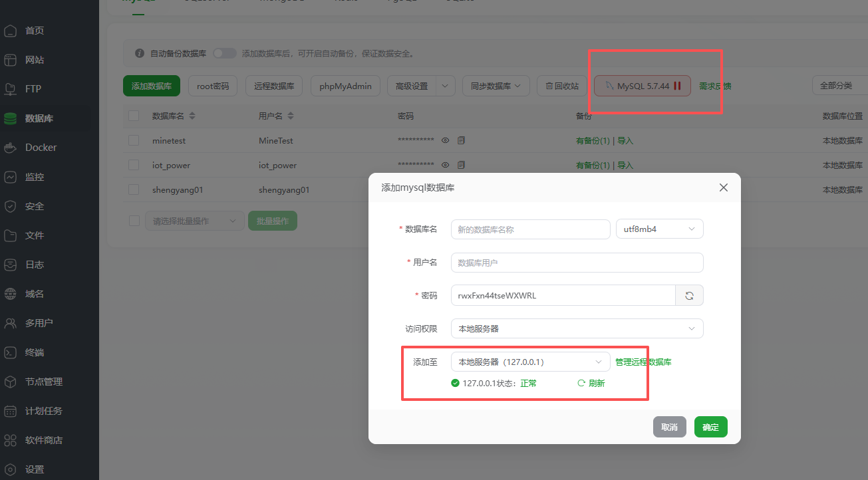The width and height of the screenshot is (868, 480).
Task: Copy the iot_power database password icon
Action: (x=461, y=165)
